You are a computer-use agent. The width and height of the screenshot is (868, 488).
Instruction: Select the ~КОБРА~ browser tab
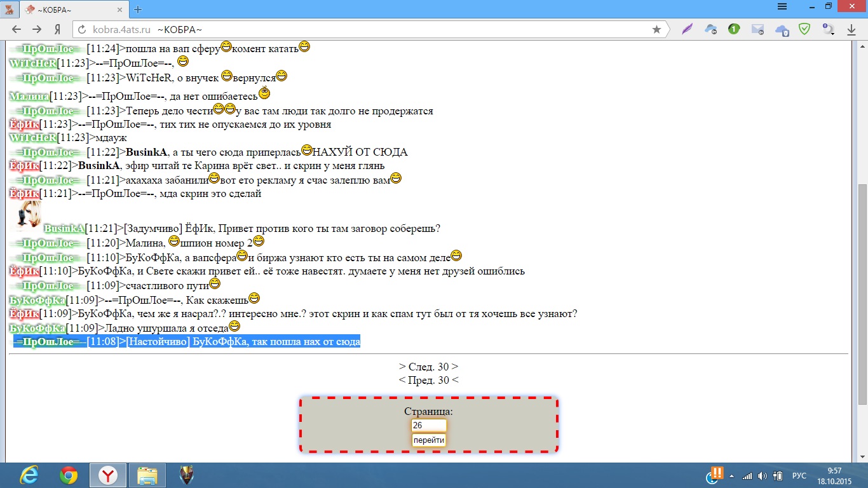coord(73,10)
